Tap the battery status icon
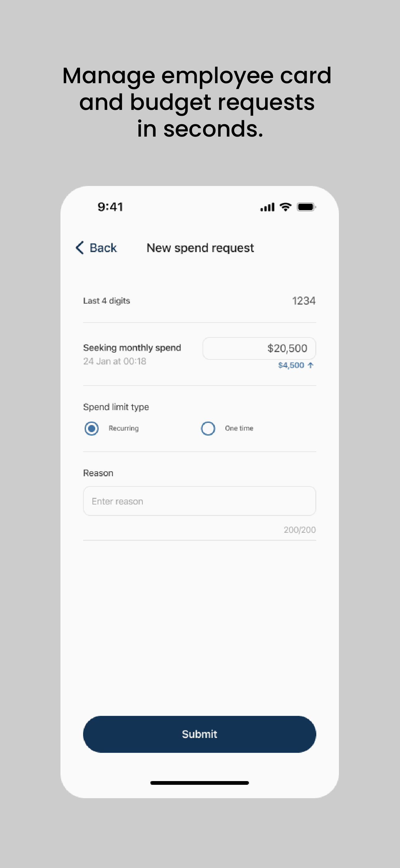The width and height of the screenshot is (400, 868). coord(306,207)
